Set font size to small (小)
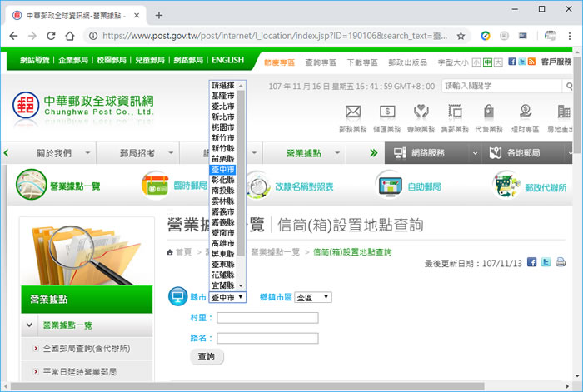The height and width of the screenshot is (392, 583). (476, 62)
